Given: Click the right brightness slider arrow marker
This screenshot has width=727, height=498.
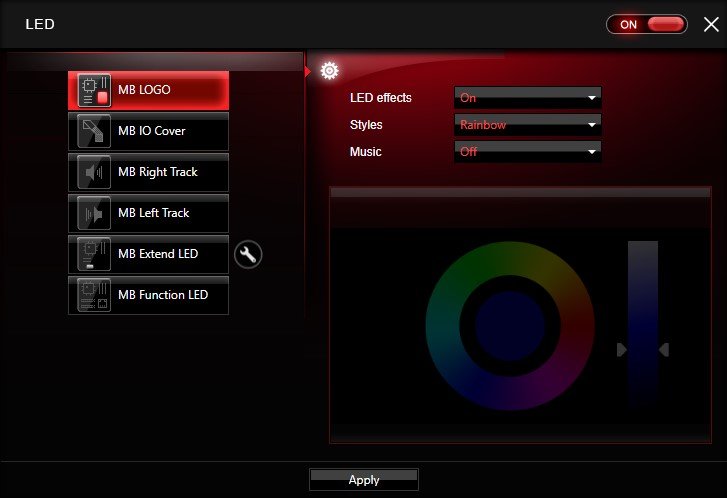Looking at the screenshot, I should coord(664,350).
